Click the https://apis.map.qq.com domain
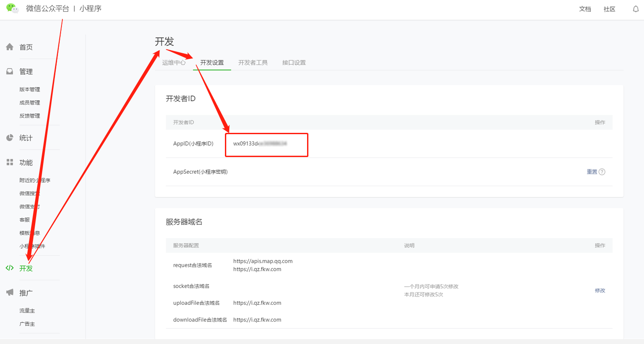Screen dimensions: 644x344 click(x=263, y=261)
